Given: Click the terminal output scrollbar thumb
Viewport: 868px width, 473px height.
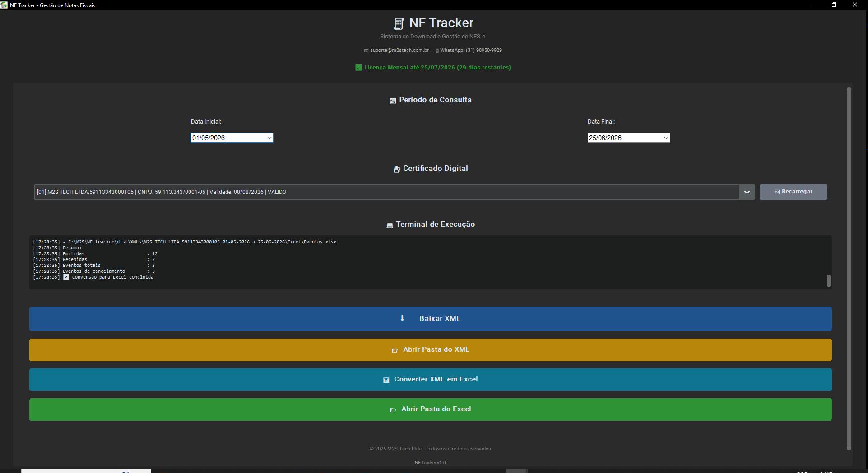Looking at the screenshot, I should (828, 281).
